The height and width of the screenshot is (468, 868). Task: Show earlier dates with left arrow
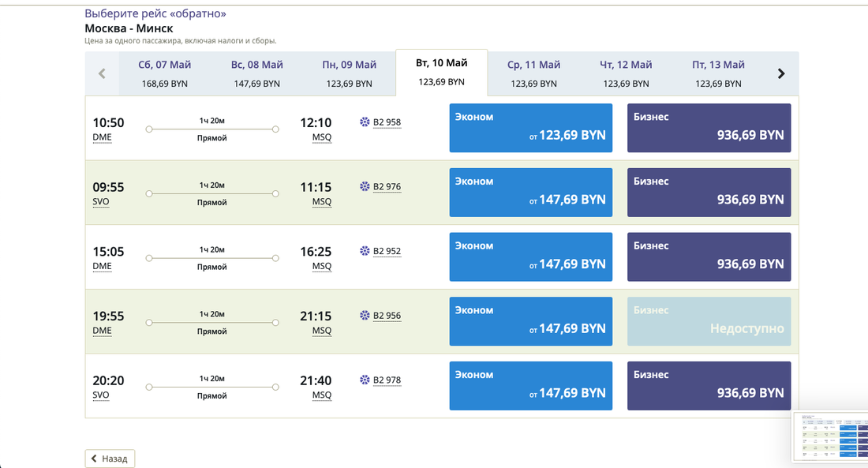click(x=102, y=73)
